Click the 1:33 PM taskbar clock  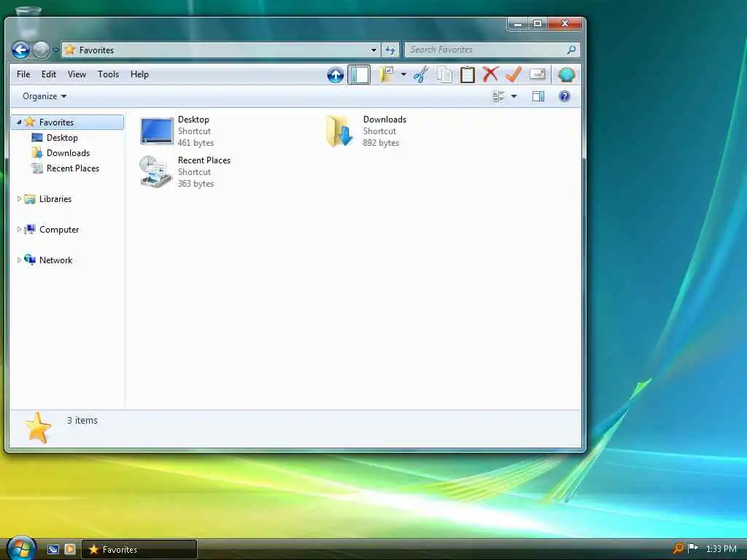pyautogui.click(x=721, y=549)
